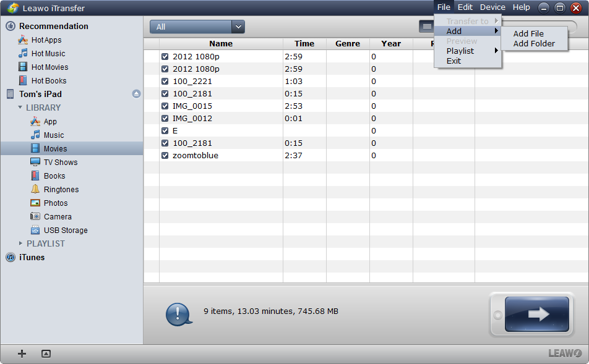Open the Help menu
The width and height of the screenshot is (589, 364).
click(x=522, y=7)
